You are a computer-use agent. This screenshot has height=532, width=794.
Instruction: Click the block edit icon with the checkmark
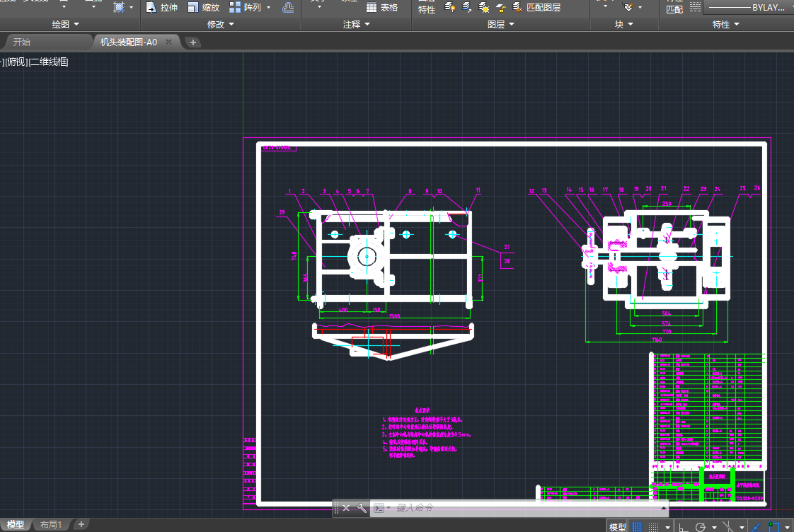(x=628, y=7)
